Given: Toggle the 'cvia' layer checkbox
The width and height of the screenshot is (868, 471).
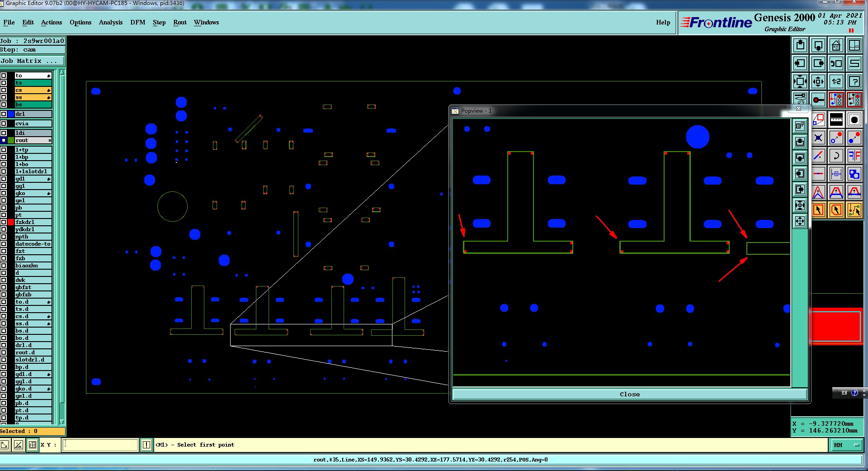Looking at the screenshot, I should (x=4, y=124).
